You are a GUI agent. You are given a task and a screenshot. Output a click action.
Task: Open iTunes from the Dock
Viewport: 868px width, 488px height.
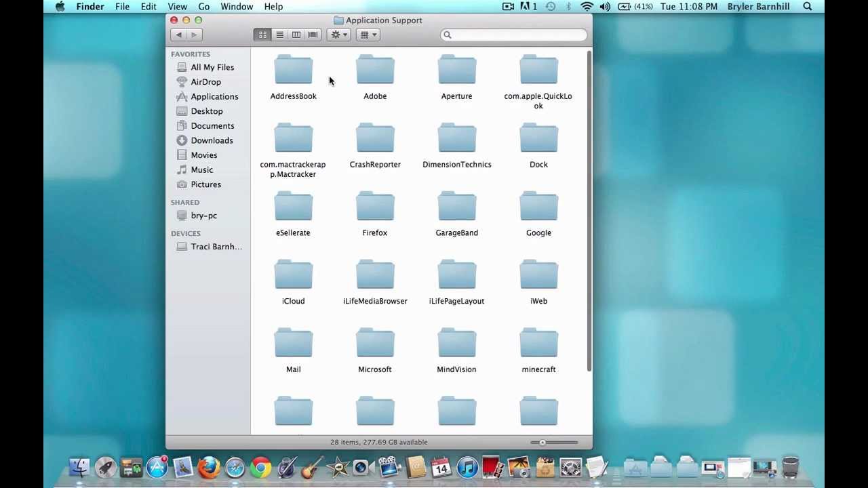(467, 468)
